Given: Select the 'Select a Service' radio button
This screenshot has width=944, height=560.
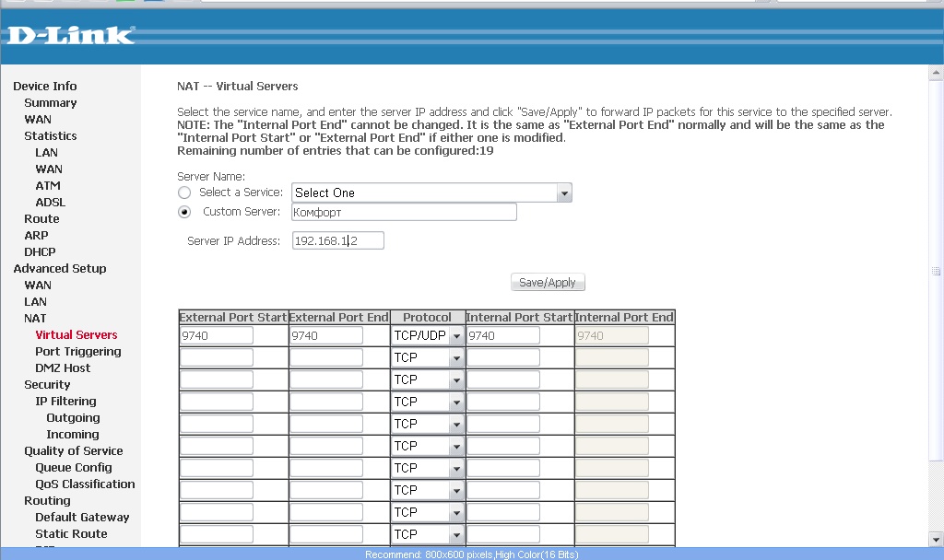Looking at the screenshot, I should [184, 192].
